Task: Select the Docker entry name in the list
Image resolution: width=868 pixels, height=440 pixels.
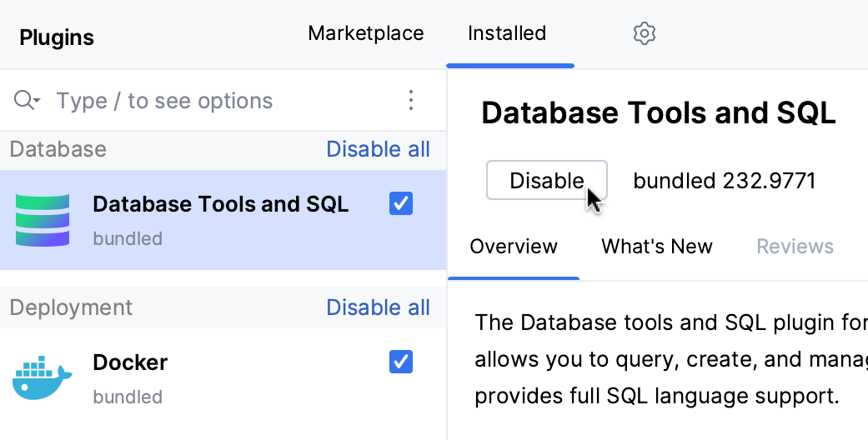Action: click(130, 362)
